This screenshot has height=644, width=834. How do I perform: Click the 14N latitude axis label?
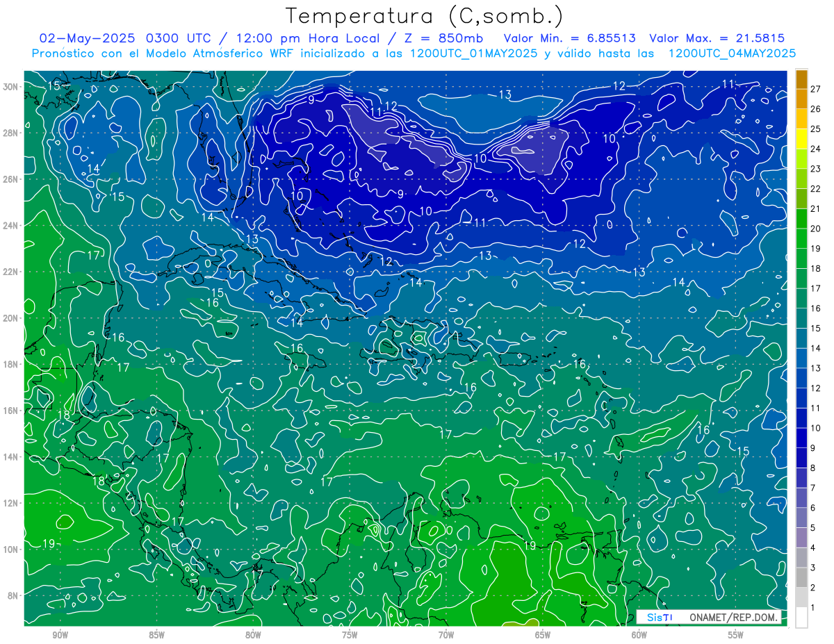pos(12,457)
